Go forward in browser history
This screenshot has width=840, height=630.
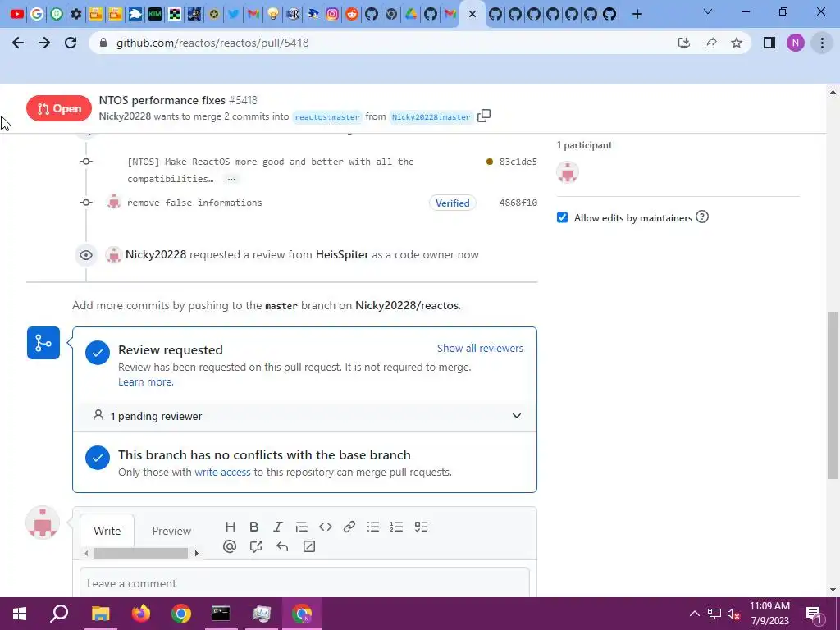(x=44, y=43)
